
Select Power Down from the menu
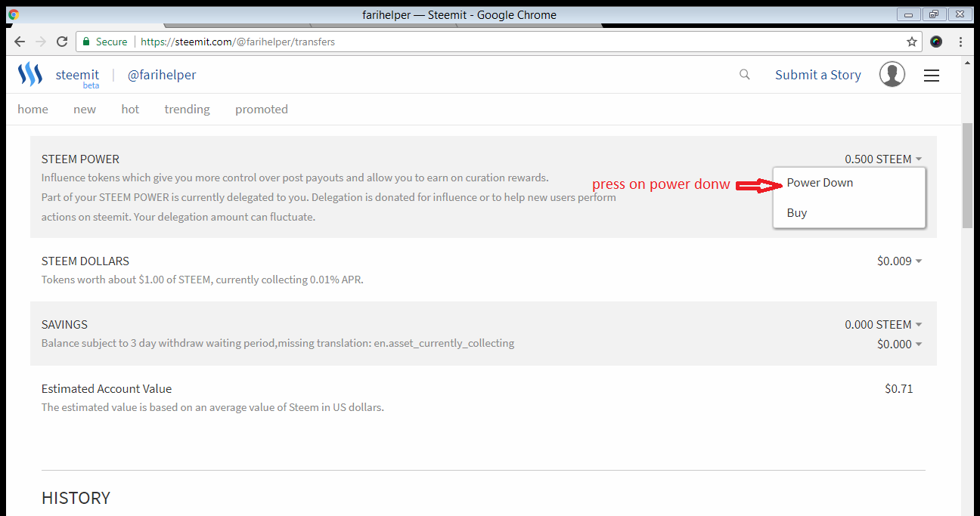click(820, 182)
